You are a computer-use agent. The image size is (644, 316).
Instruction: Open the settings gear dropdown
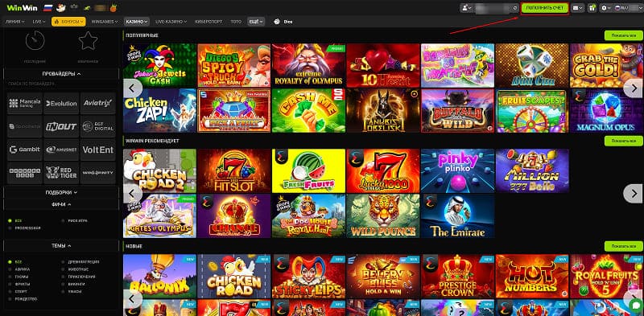pos(605,8)
